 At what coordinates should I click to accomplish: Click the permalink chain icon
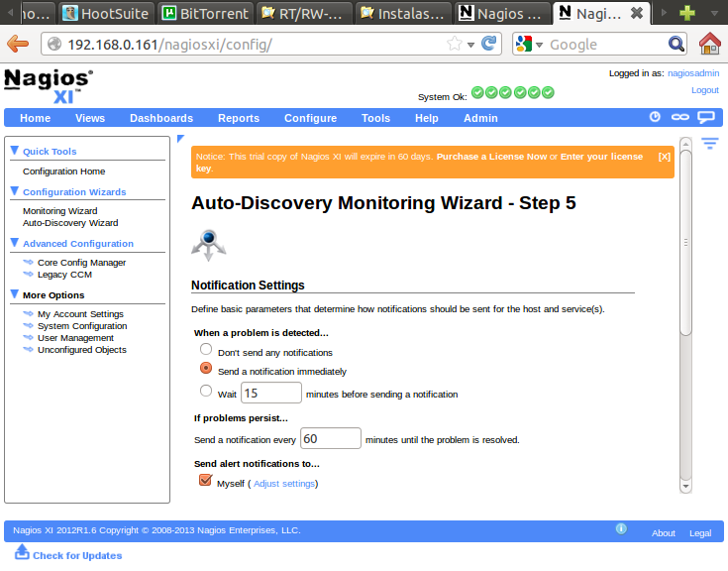coord(680,117)
